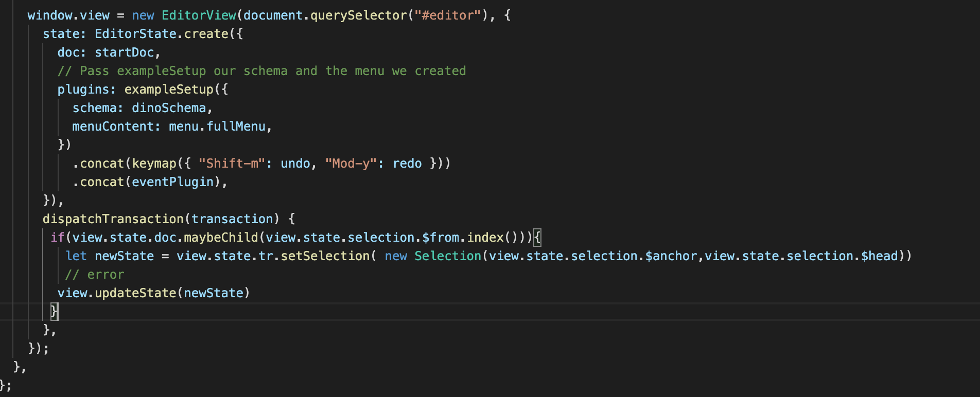
Task: Click the 'dispatchTransaction' method name
Action: click(113, 219)
